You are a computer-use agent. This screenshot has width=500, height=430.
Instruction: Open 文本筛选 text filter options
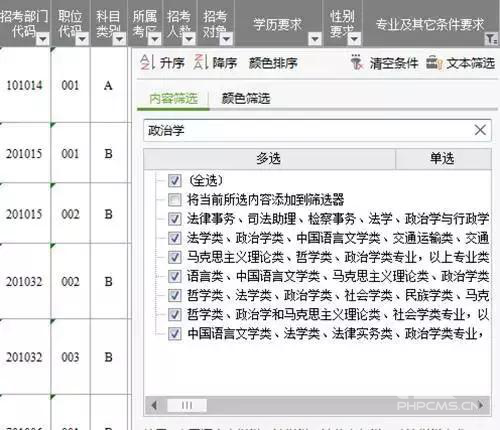click(x=460, y=63)
